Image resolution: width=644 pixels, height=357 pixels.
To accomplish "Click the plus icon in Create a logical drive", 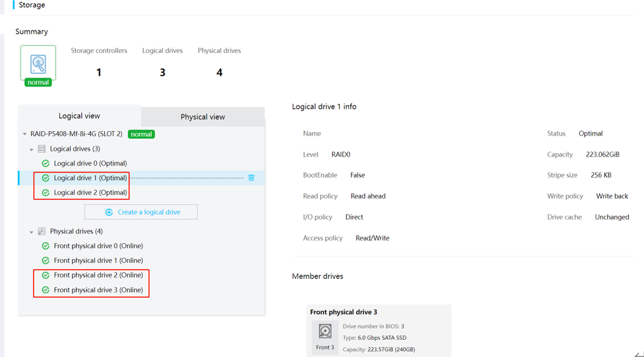I will tap(109, 212).
